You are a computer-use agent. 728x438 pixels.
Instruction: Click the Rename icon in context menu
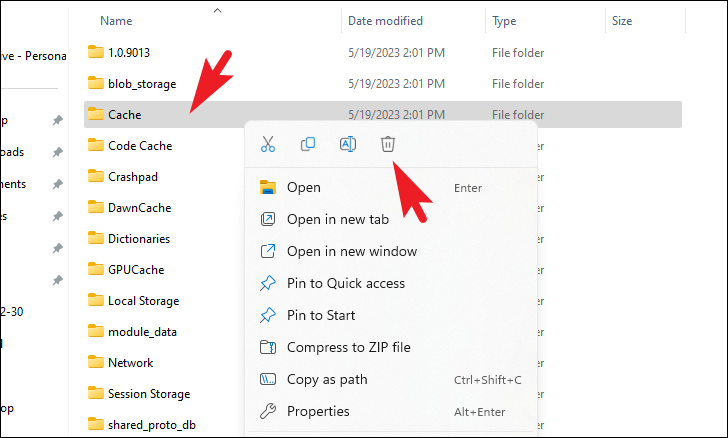coord(348,144)
